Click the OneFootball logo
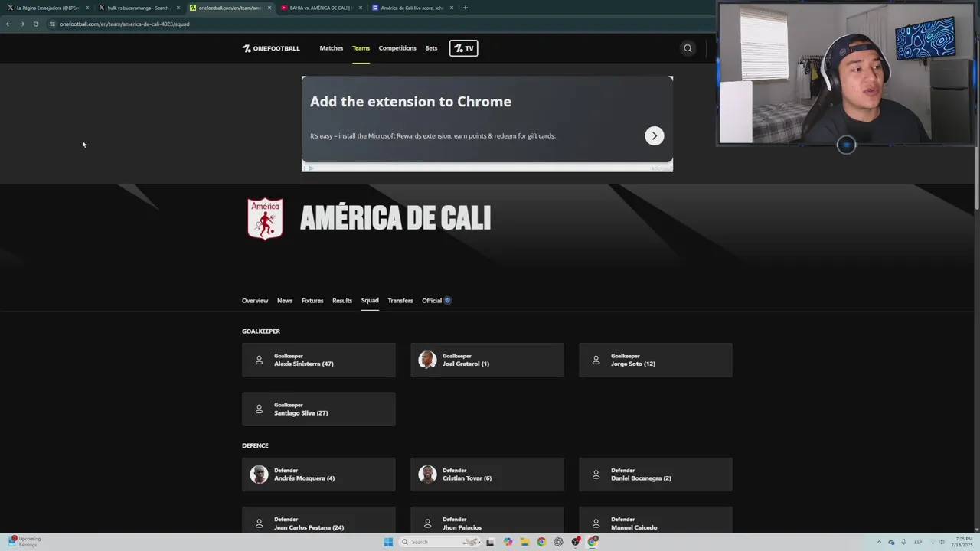The height and width of the screenshot is (551, 980). click(x=271, y=48)
